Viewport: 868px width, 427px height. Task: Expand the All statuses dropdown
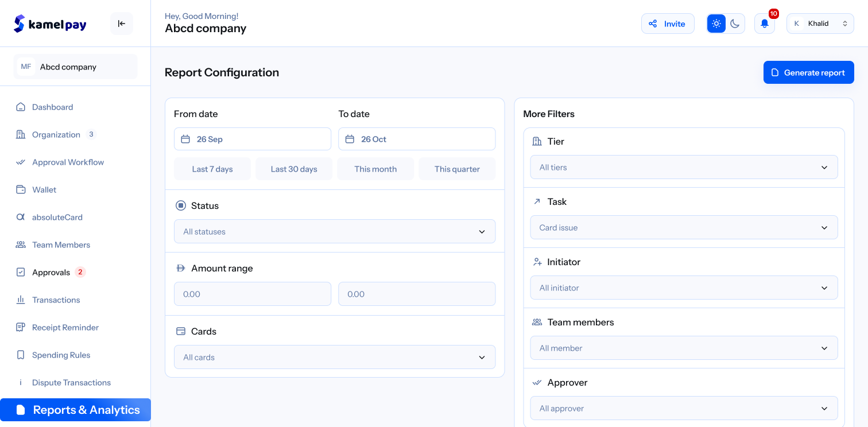point(335,231)
